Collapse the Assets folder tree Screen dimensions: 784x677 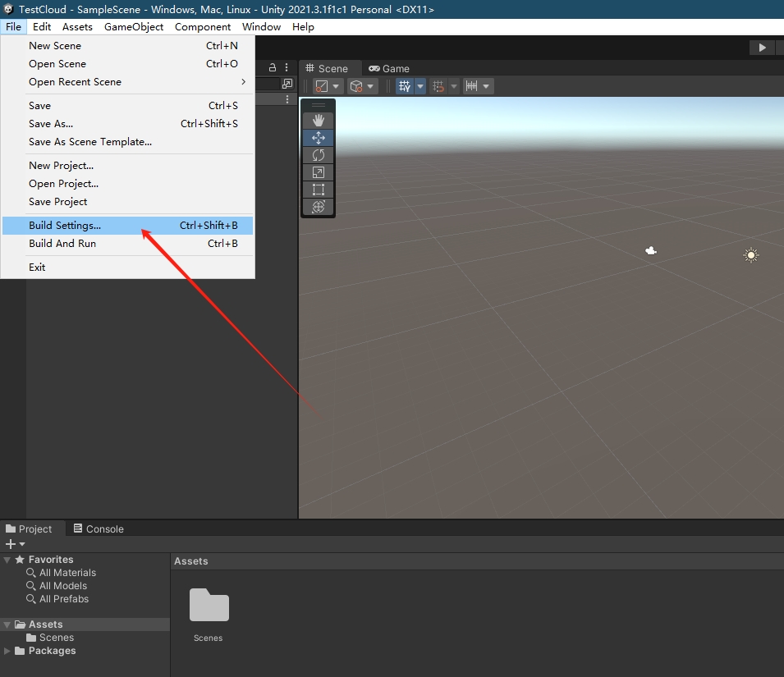(7, 624)
